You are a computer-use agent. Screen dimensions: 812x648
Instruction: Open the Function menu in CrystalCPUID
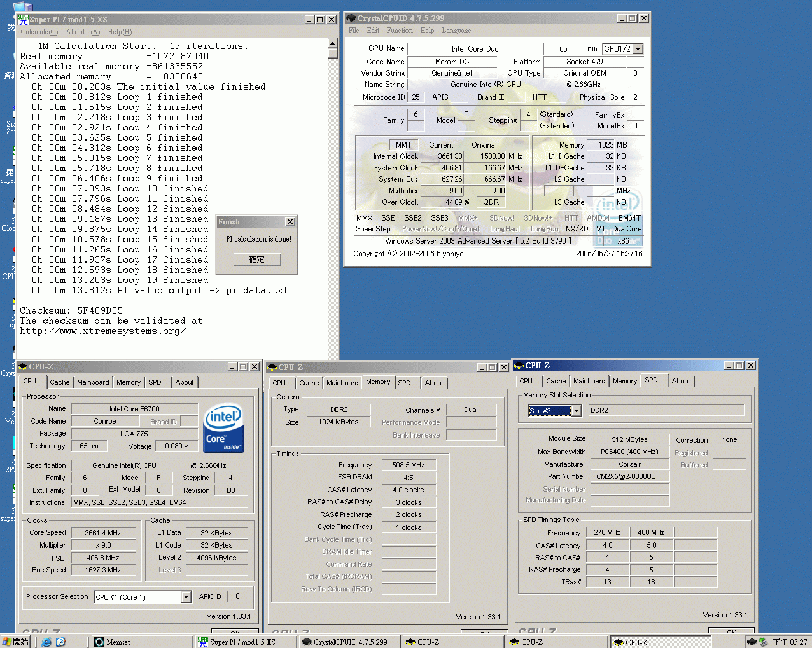pyautogui.click(x=400, y=31)
